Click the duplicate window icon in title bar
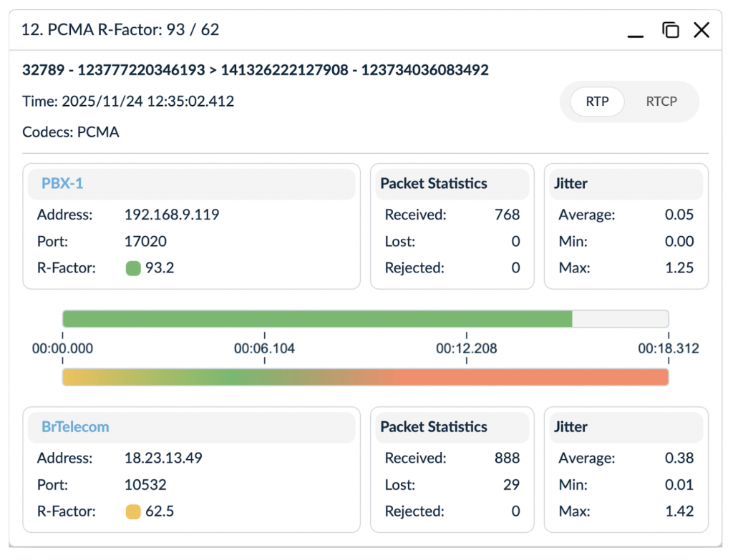The width and height of the screenshot is (733, 560). click(x=670, y=30)
